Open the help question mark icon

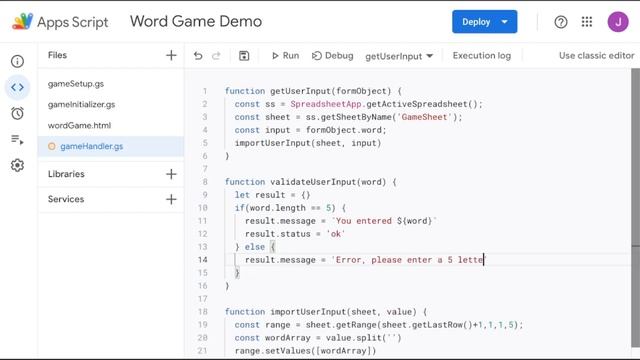point(561,22)
